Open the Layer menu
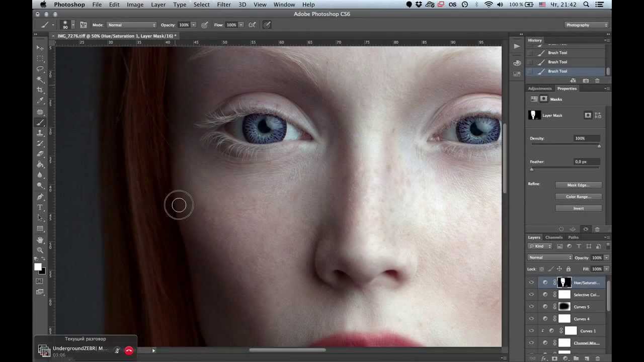 (x=158, y=5)
